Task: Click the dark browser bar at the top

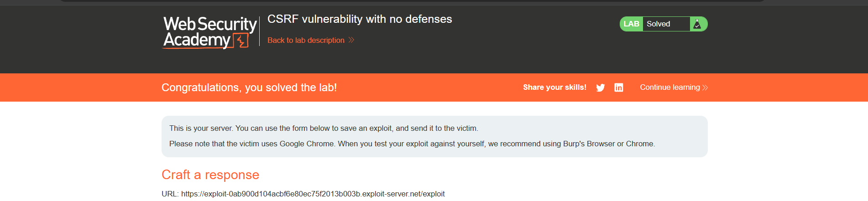Action: (413, 1)
